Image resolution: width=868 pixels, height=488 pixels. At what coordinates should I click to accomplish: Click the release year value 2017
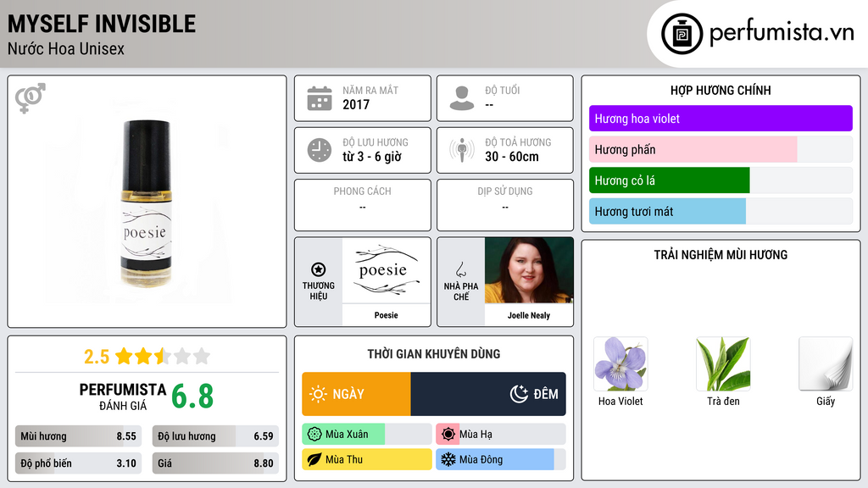[x=356, y=104]
